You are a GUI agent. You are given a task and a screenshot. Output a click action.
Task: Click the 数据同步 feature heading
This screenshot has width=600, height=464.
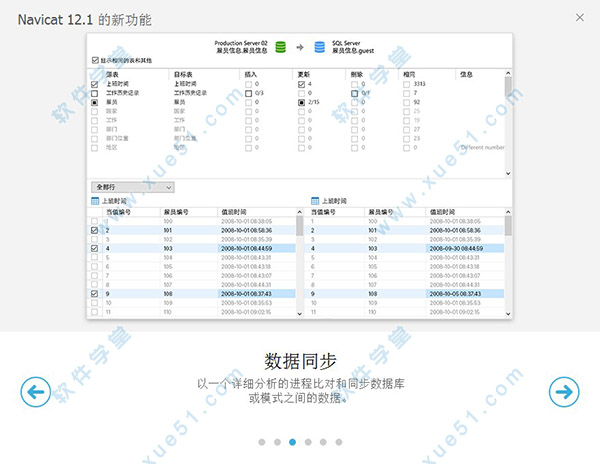pyautogui.click(x=300, y=361)
